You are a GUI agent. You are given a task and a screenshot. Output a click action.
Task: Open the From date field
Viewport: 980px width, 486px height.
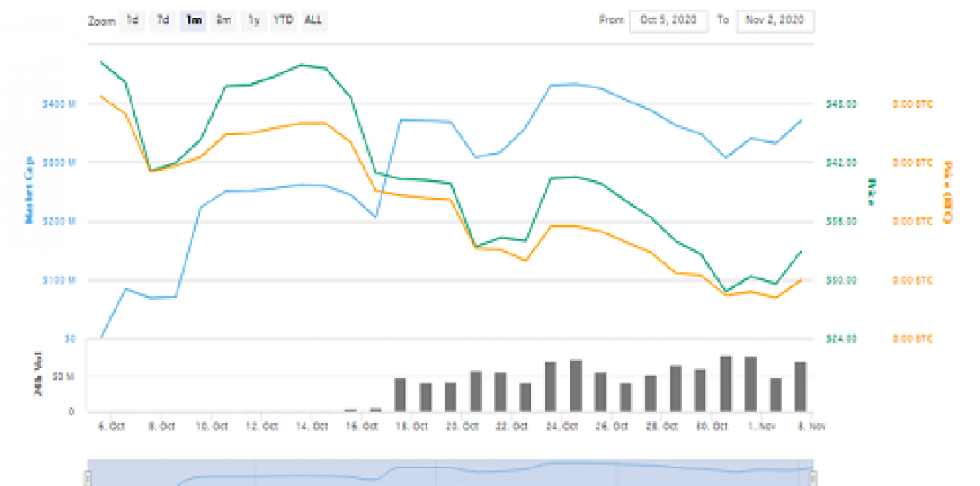[668, 20]
